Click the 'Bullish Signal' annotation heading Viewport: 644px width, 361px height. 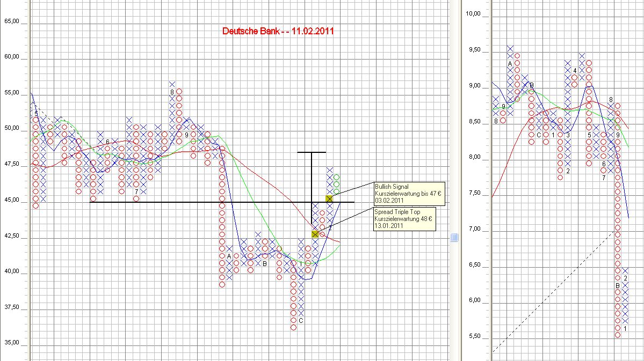tap(392, 187)
